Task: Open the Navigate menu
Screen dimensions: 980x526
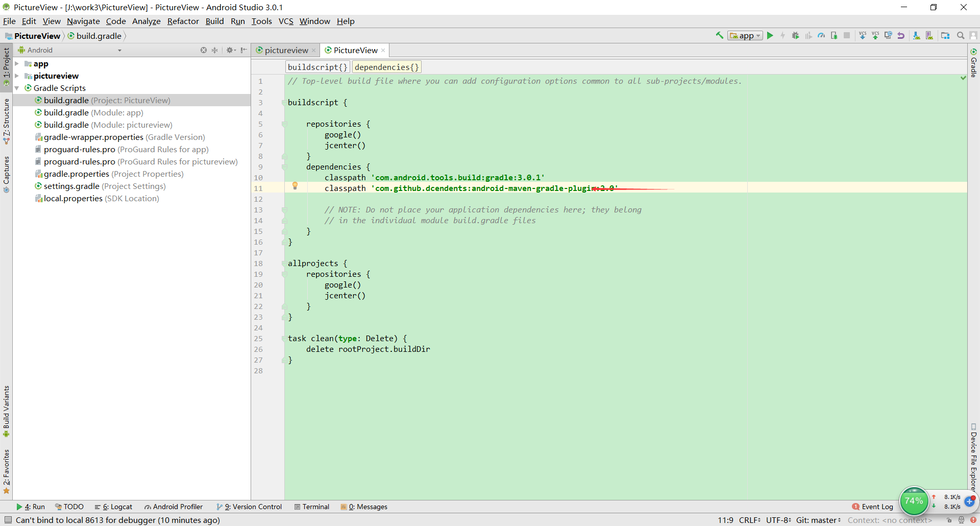Action: 83,21
